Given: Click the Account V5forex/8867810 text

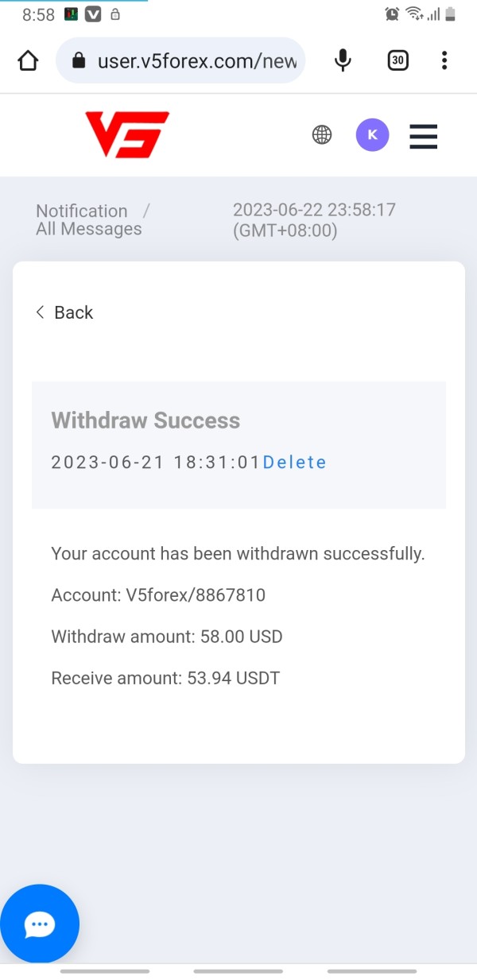Looking at the screenshot, I should point(158,595).
